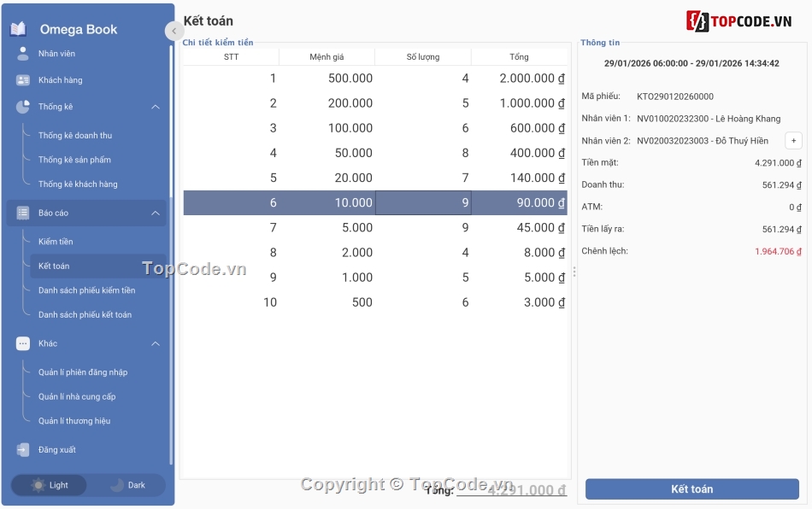Open the Kiểm tiền page
This screenshot has height=509, width=812.
(98, 241)
